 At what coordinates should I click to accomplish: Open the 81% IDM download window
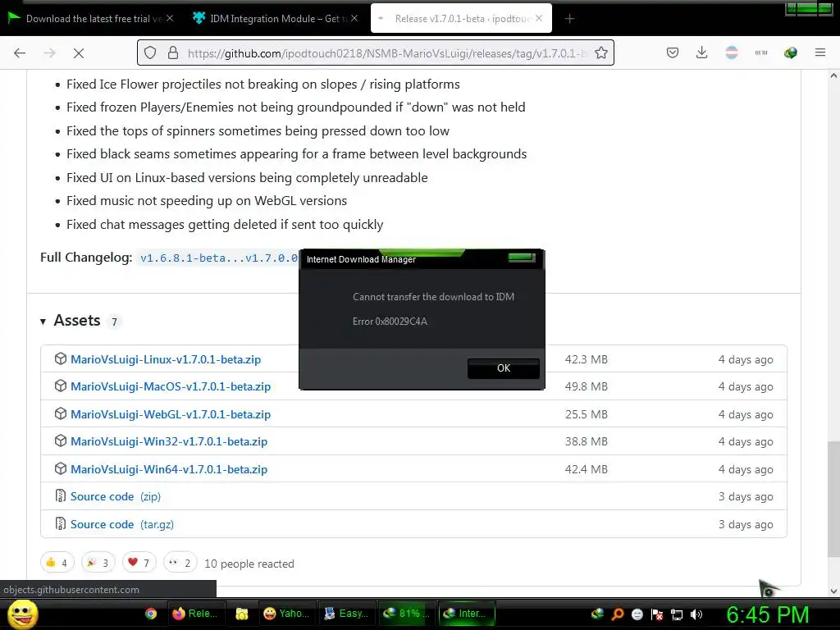click(x=407, y=614)
